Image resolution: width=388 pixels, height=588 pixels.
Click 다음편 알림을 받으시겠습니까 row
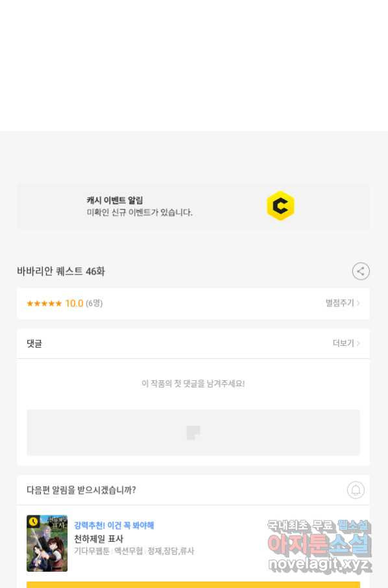pyautogui.click(x=193, y=490)
